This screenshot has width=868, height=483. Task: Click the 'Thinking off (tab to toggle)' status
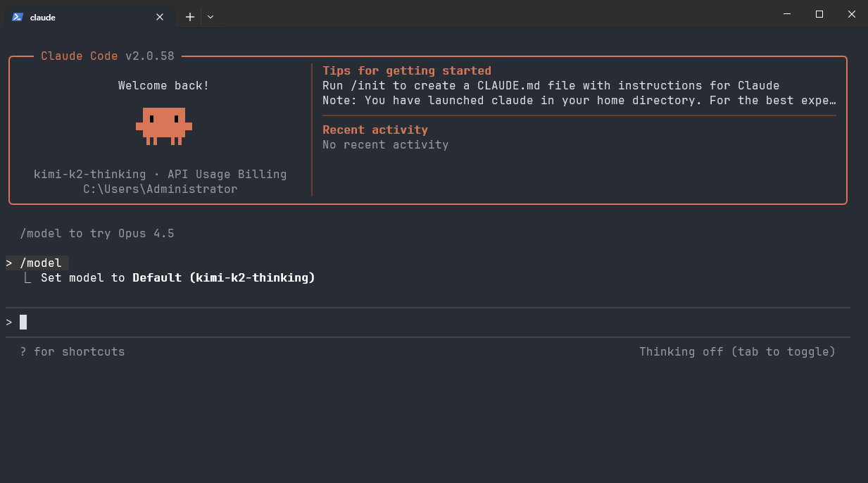[737, 351]
